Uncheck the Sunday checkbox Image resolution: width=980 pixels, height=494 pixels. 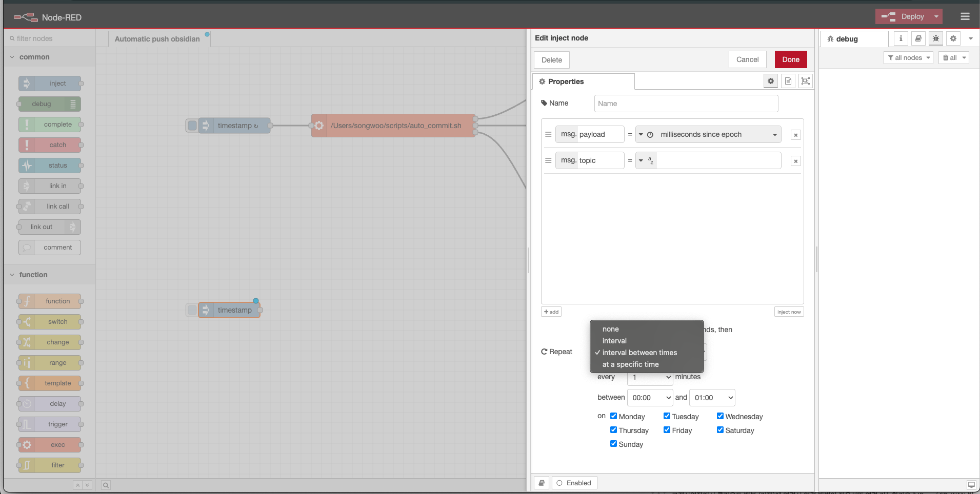613,444
